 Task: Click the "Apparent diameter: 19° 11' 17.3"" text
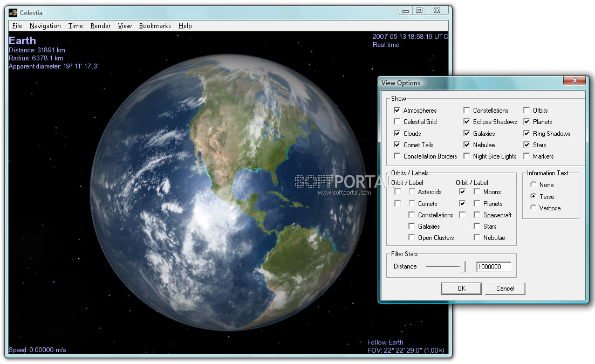[54, 66]
